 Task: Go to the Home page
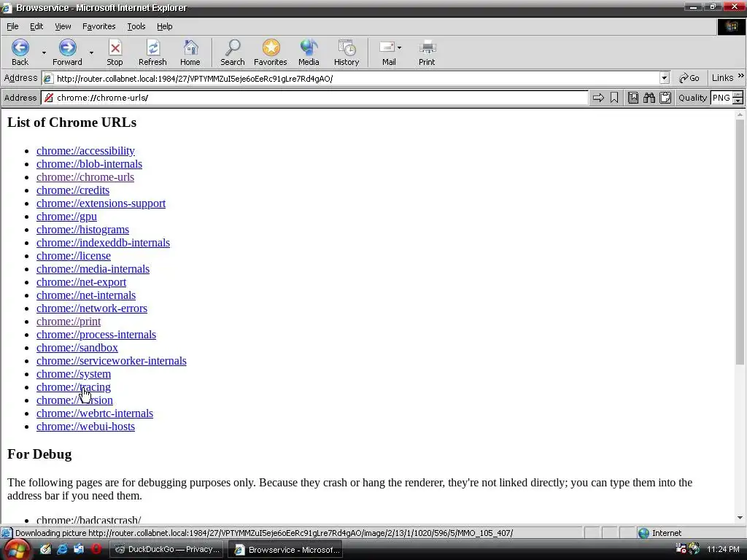coord(190,52)
